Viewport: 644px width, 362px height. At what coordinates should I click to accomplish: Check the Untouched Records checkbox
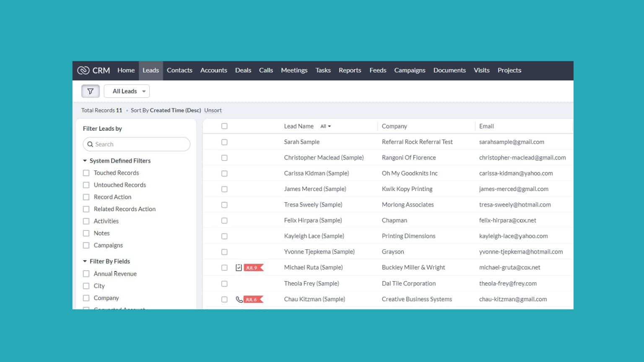point(86,185)
